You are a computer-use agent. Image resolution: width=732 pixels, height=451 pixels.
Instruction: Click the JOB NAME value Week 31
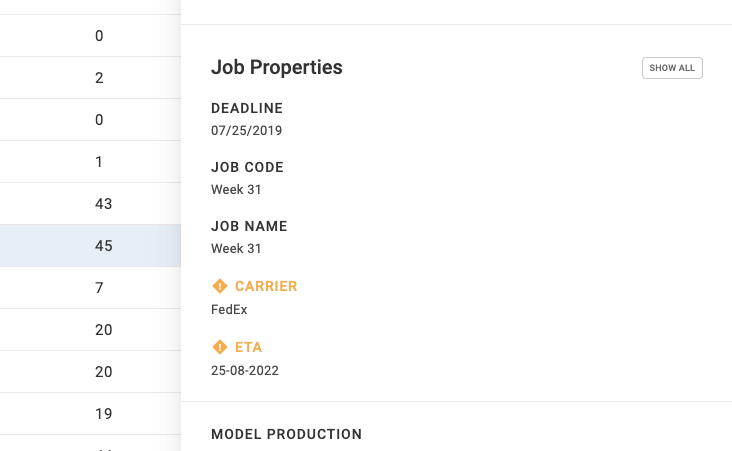pyautogui.click(x=236, y=248)
